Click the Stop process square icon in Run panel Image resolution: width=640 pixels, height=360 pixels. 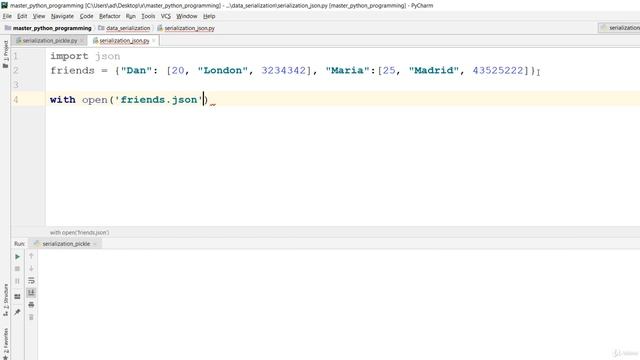(x=17, y=269)
